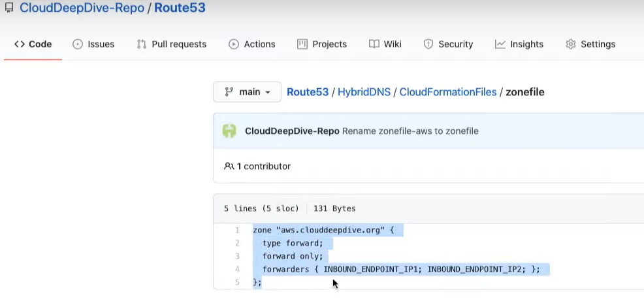Open repository Settings tab
This screenshot has height=305, width=644.
click(x=590, y=44)
